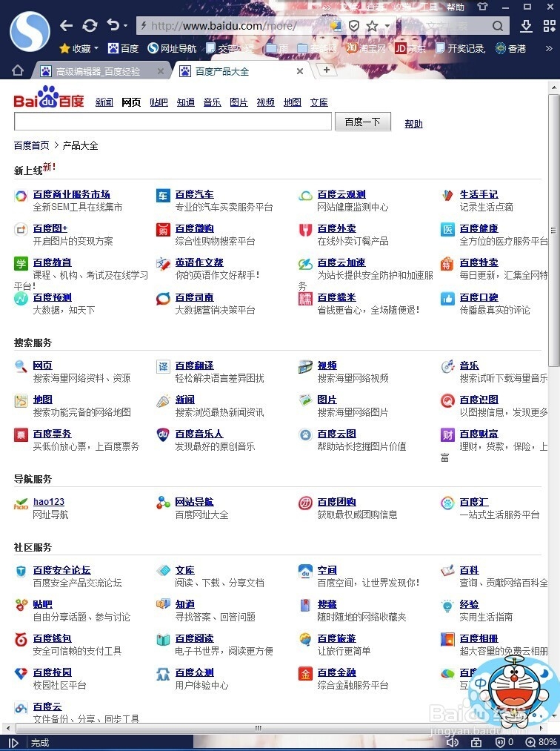Click the 百度一下 search button

[x=363, y=122]
